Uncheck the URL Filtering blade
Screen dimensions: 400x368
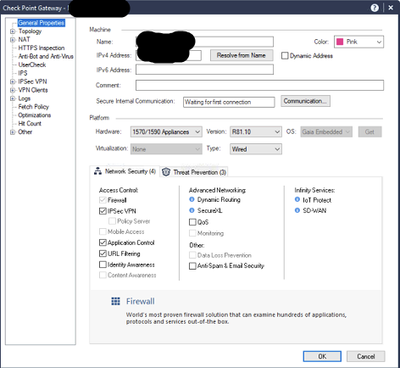103,253
